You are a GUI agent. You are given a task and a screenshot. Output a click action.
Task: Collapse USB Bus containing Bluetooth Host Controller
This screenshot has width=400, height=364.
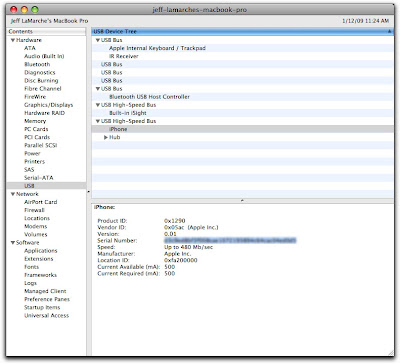pos(98,89)
